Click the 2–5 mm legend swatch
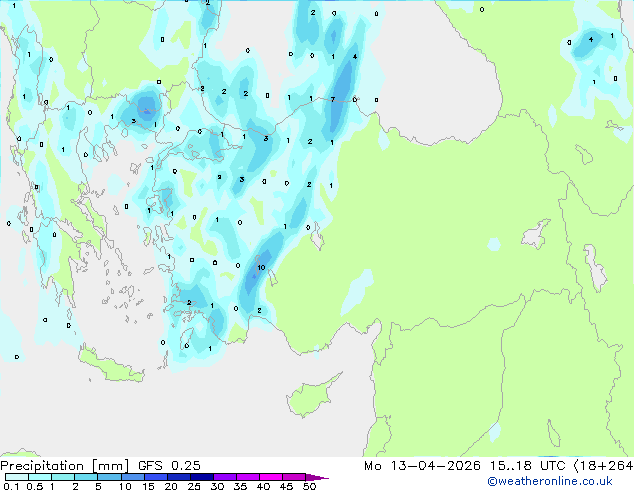634x490 pixels. point(86,477)
